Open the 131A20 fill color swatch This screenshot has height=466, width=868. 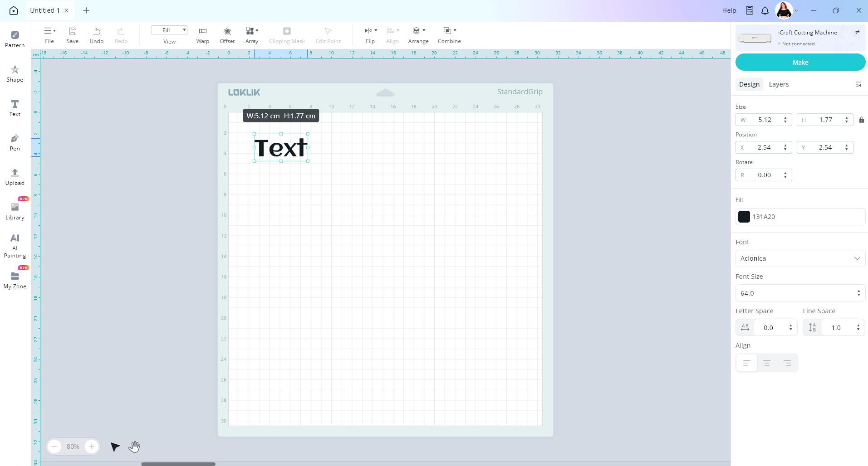[744, 217]
